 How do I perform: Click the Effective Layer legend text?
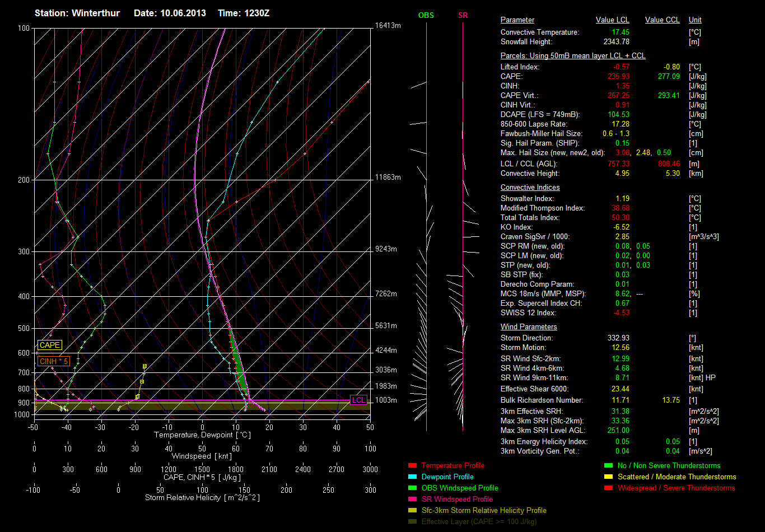[479, 522]
